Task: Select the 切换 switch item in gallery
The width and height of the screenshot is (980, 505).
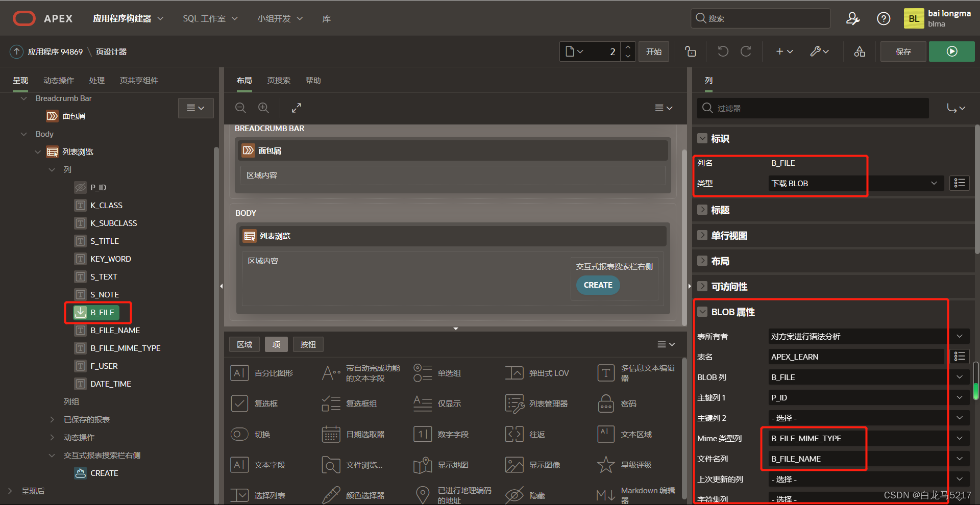Action: tap(251, 434)
